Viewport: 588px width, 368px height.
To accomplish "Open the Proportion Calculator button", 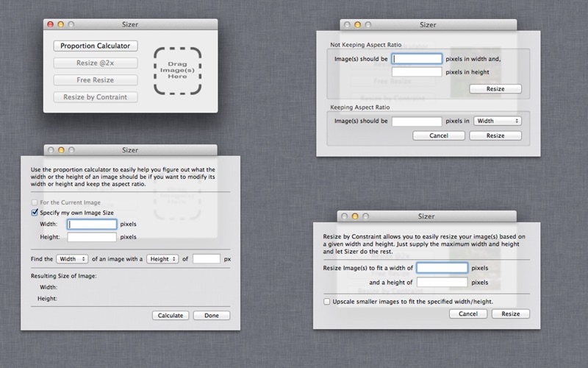I will [x=96, y=46].
